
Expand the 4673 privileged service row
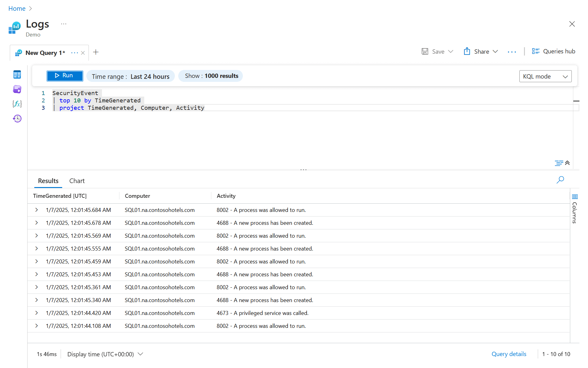[x=36, y=313]
